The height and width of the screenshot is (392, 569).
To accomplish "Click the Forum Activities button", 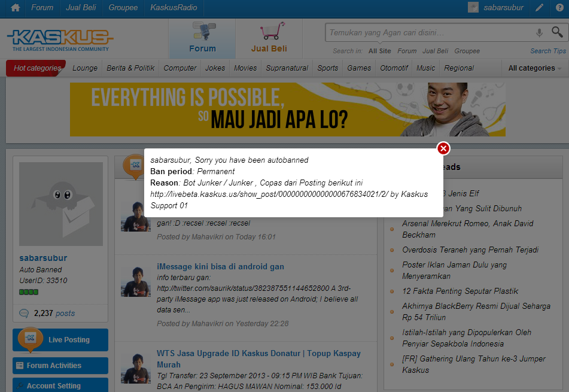I will click(x=60, y=366).
